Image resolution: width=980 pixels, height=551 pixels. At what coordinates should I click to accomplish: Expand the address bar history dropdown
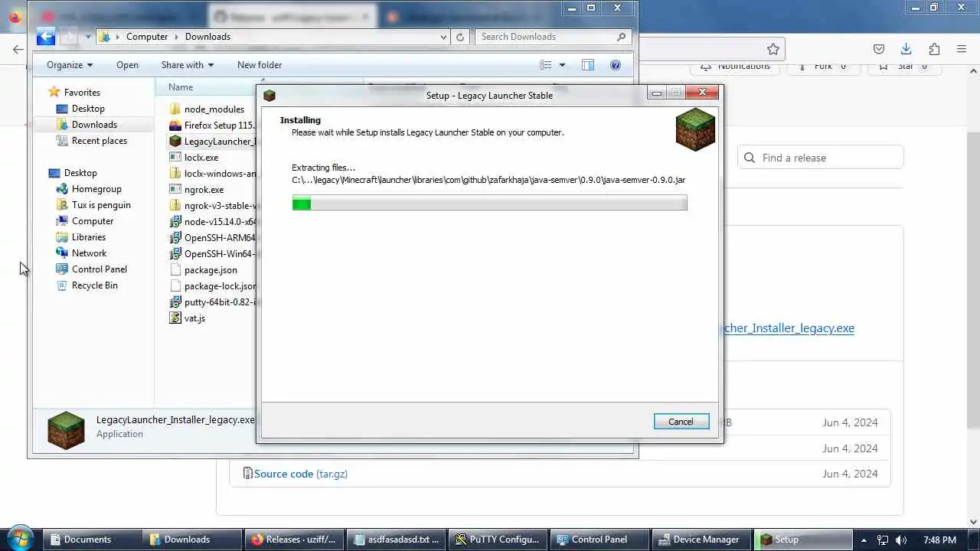click(443, 37)
